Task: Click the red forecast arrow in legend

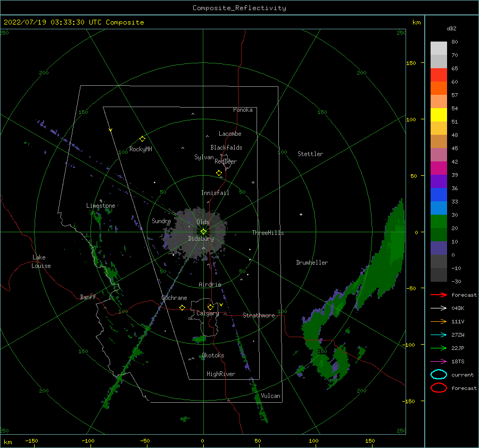Action: click(x=439, y=295)
